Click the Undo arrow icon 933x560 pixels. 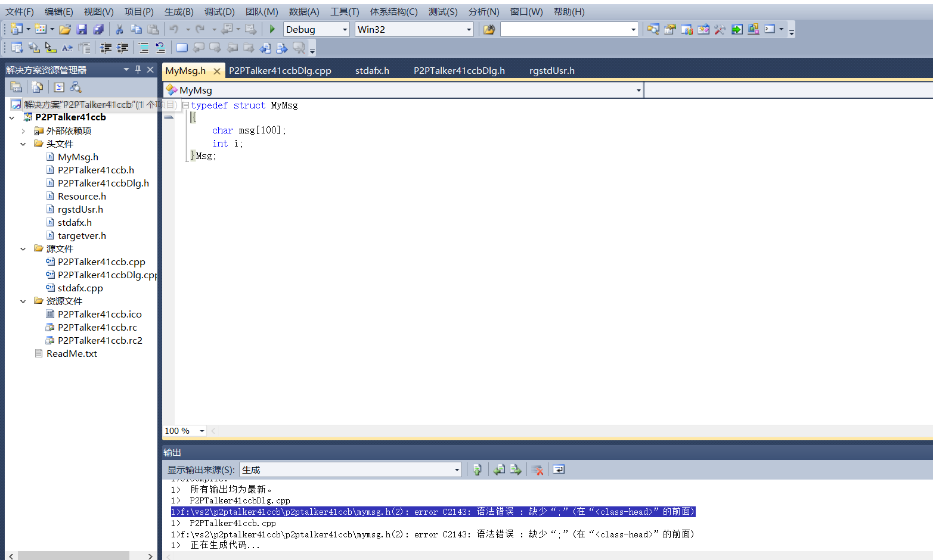pos(174,29)
